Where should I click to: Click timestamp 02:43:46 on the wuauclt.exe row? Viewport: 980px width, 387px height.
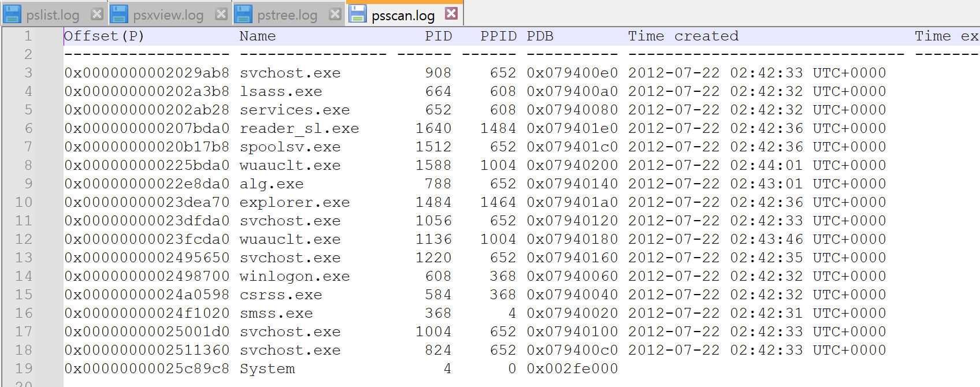click(x=766, y=239)
